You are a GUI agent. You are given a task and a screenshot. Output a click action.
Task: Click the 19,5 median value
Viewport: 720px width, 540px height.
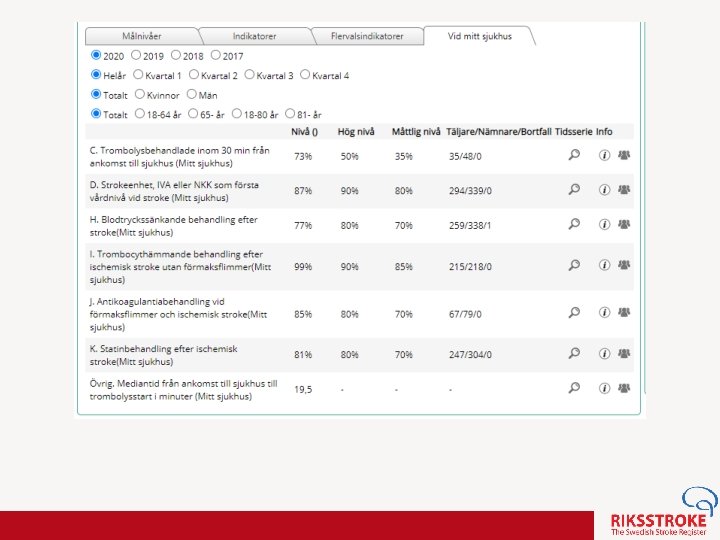coord(303,390)
